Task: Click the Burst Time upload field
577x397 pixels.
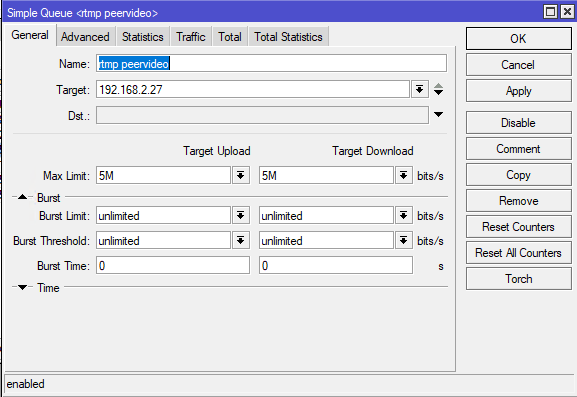Action: (x=173, y=265)
